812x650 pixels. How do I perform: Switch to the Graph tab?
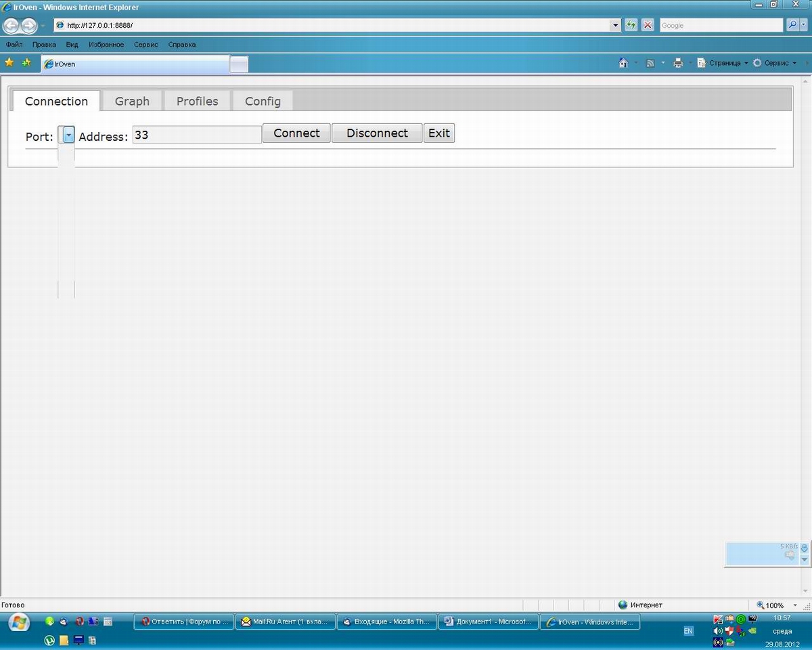[132, 101]
